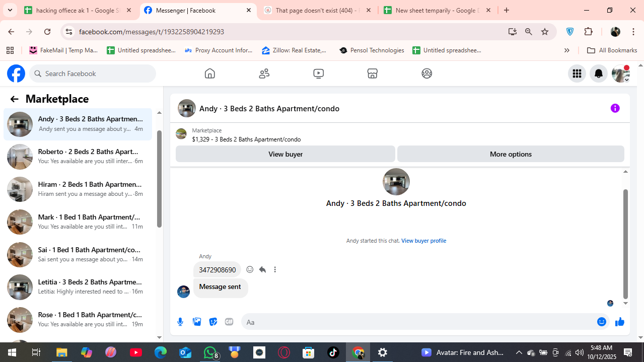644x362 pixels.
Task: Switch to the hacking offiece ak 1 tab
Action: [x=78, y=10]
